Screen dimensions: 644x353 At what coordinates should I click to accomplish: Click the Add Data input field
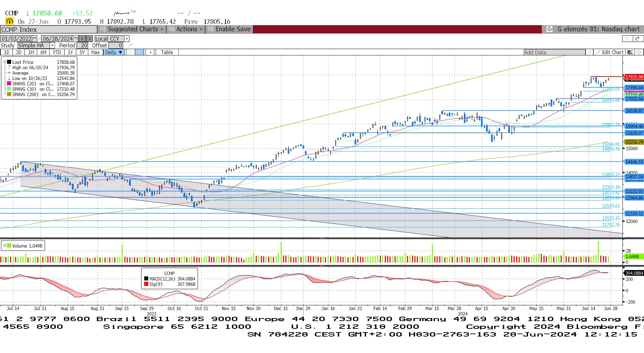click(554, 52)
